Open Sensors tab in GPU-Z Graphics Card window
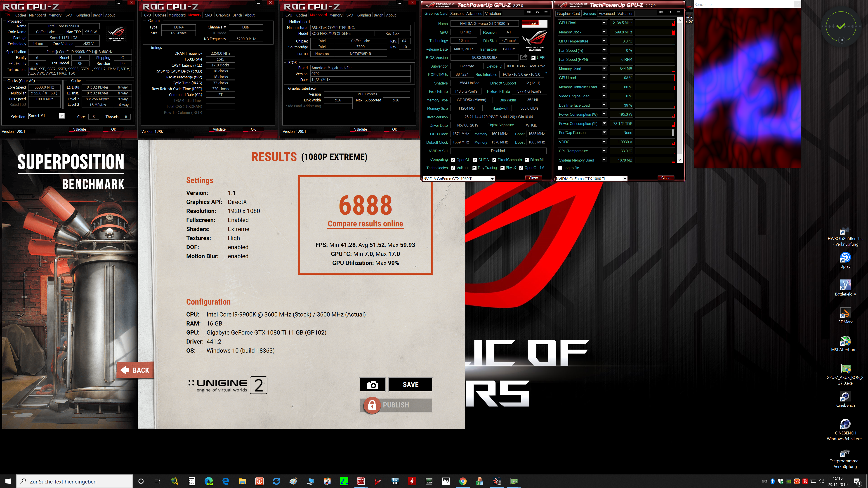 pos(457,14)
